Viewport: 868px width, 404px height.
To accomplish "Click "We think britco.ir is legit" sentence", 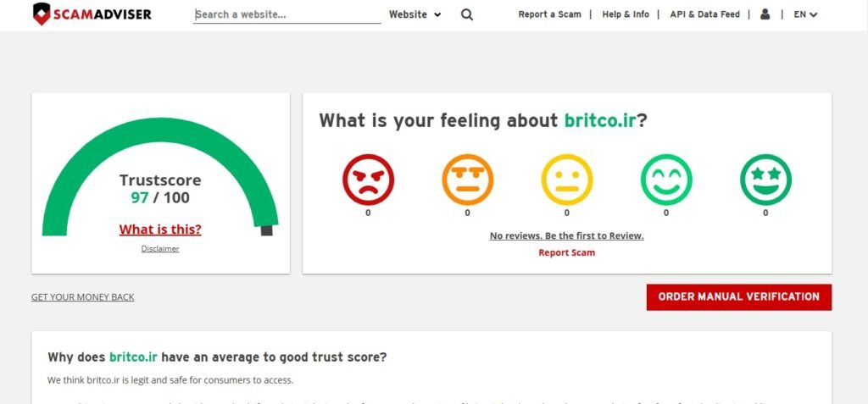I will pyautogui.click(x=170, y=381).
